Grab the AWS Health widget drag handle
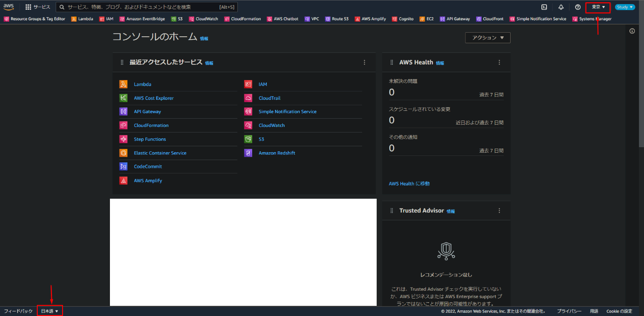This screenshot has height=316, width=644. point(392,62)
